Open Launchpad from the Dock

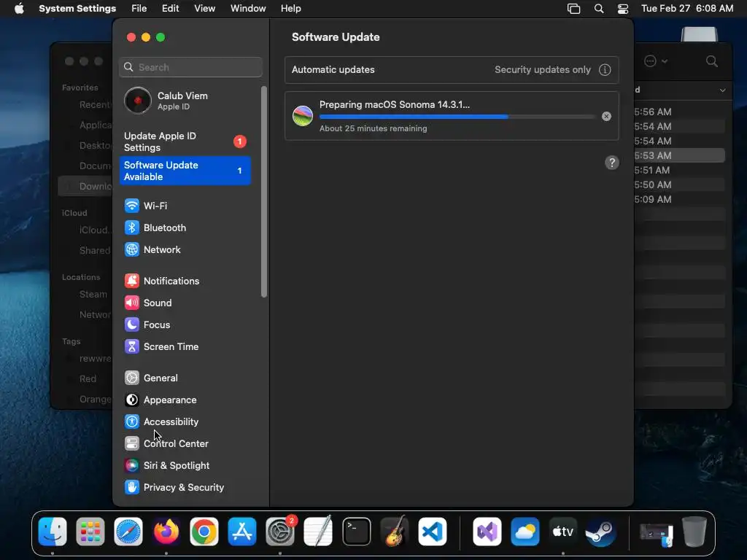(x=90, y=532)
